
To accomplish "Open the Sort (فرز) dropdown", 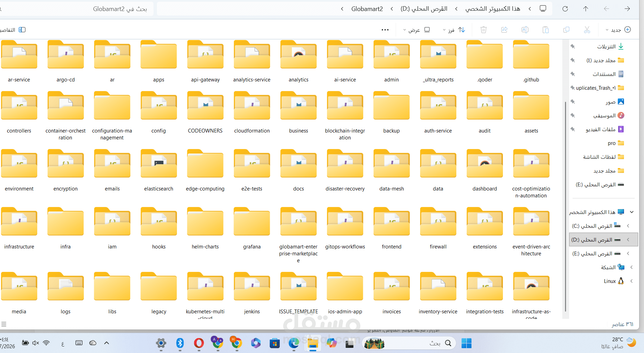I will coord(454,30).
